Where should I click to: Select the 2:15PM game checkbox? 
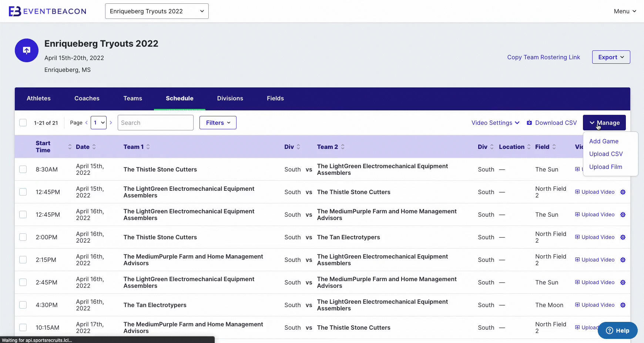[23, 260]
